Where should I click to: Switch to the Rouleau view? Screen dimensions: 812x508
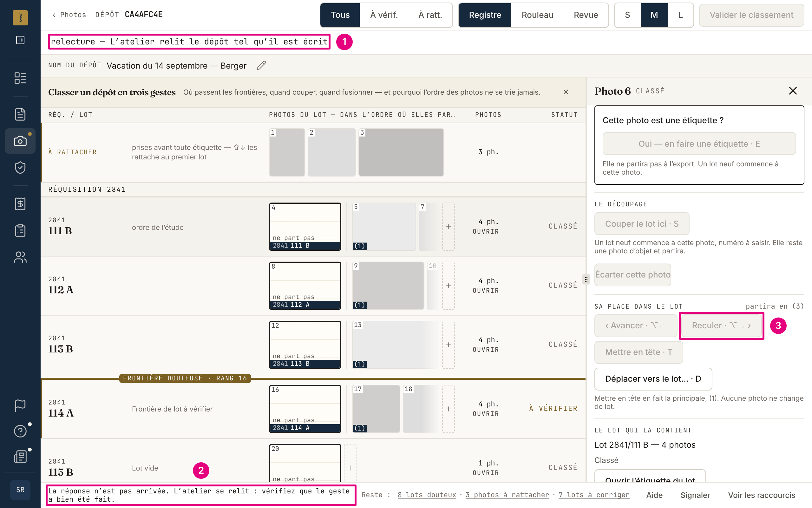tap(537, 15)
